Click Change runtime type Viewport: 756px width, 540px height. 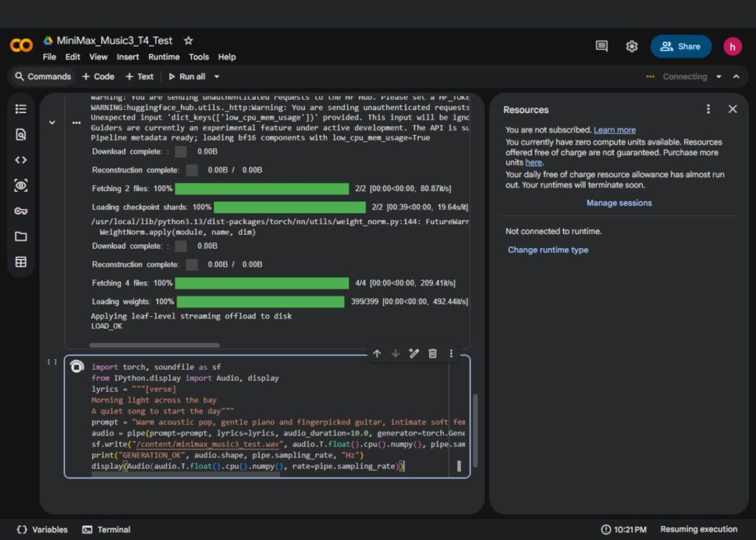click(548, 250)
